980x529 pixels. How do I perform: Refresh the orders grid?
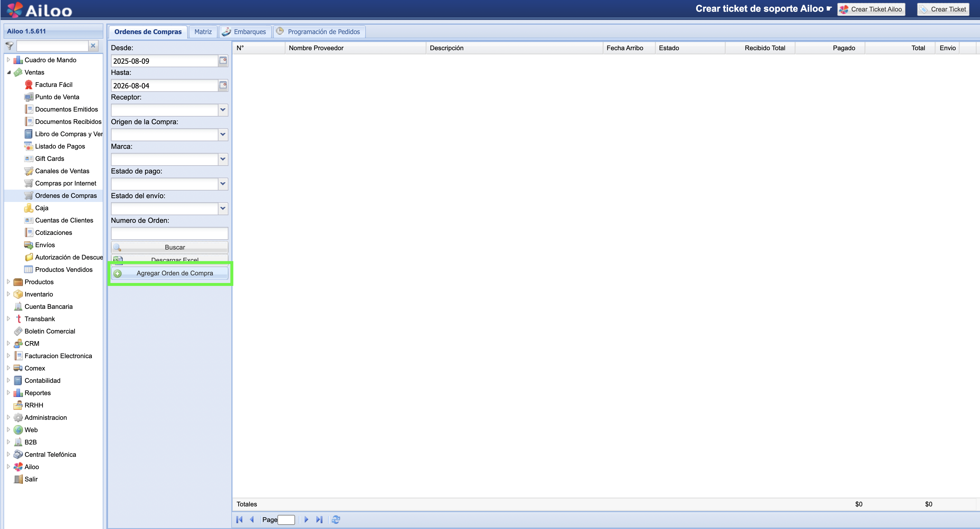[x=336, y=520]
